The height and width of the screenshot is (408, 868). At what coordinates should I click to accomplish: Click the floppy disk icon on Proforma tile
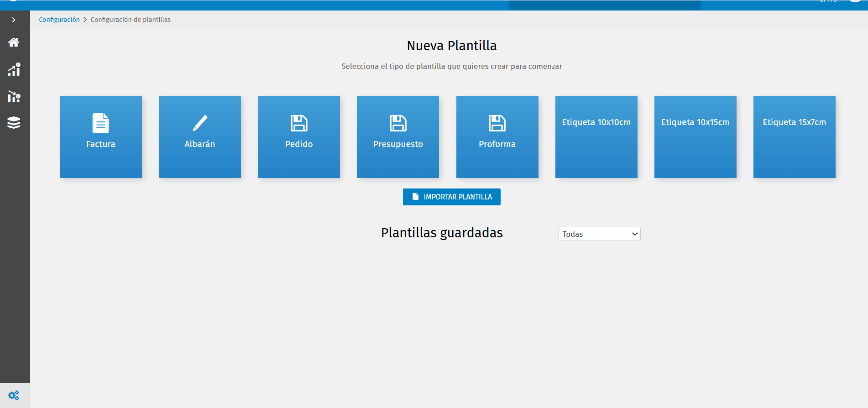pyautogui.click(x=497, y=123)
